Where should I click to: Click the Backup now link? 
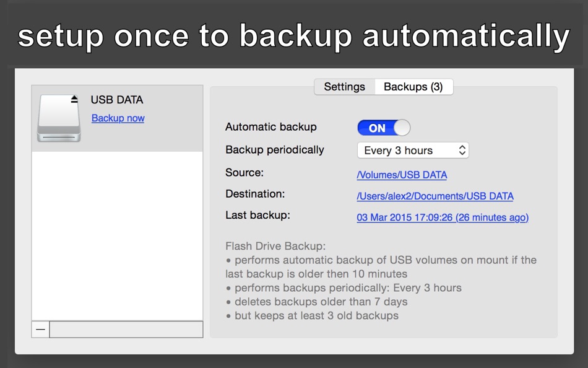(118, 118)
